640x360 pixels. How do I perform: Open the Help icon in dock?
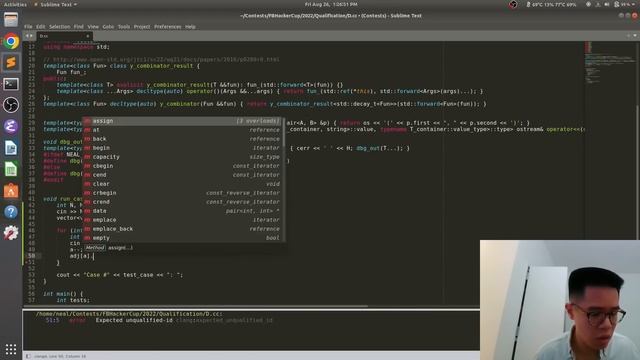[11, 211]
